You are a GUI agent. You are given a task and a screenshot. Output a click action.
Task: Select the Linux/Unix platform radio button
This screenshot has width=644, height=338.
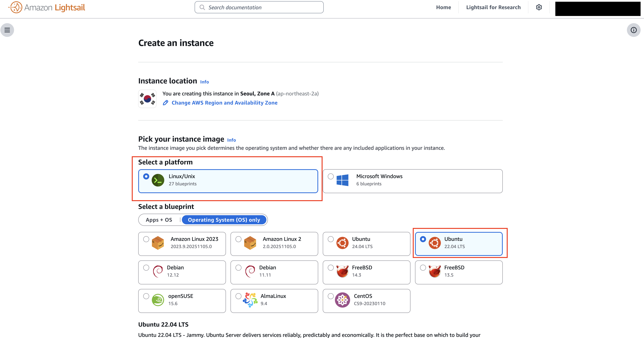146,177
